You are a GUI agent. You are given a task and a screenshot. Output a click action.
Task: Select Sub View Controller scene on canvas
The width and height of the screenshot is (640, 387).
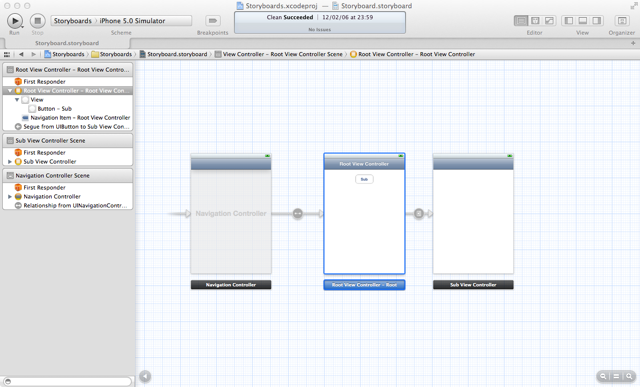pos(473,214)
